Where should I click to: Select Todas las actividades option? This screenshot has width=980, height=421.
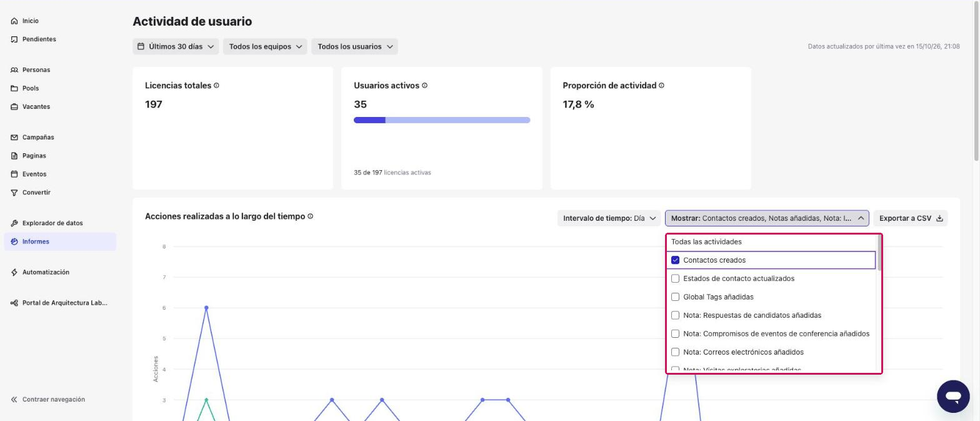pos(706,242)
